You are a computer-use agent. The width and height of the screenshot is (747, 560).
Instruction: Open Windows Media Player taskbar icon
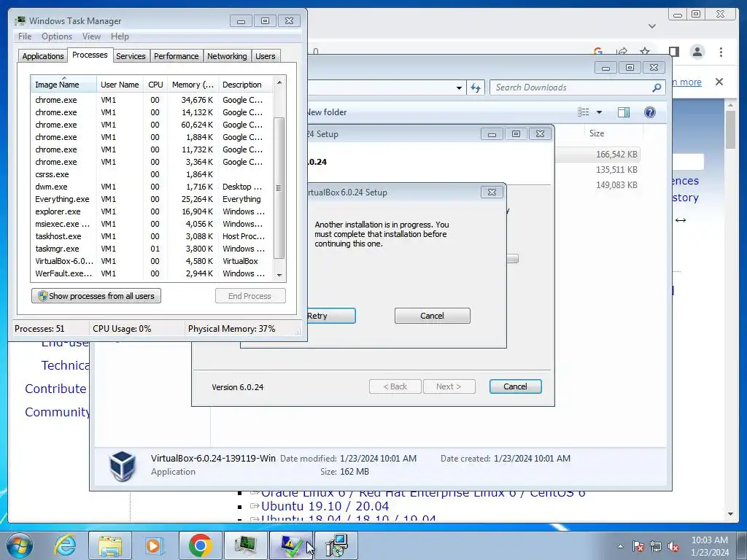(154, 545)
